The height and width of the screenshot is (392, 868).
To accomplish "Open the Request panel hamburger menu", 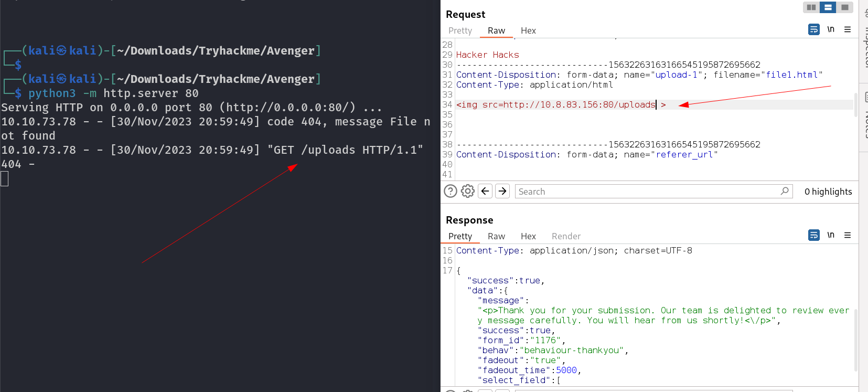I will click(x=848, y=29).
